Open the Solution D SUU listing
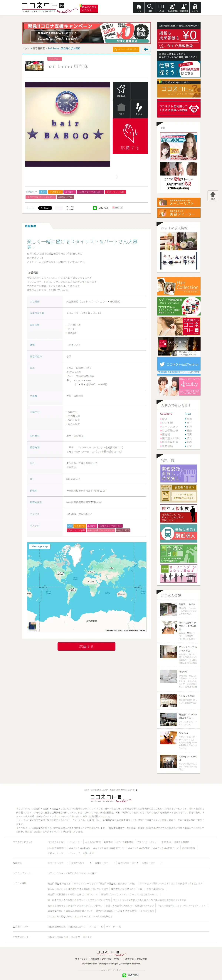Screen dimensions: 222x980 click(x=179, y=701)
